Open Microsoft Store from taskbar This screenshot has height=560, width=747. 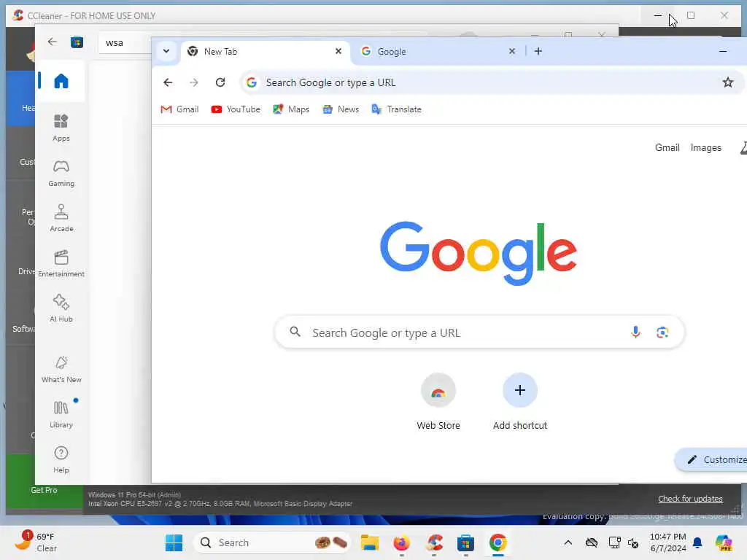[465, 542]
